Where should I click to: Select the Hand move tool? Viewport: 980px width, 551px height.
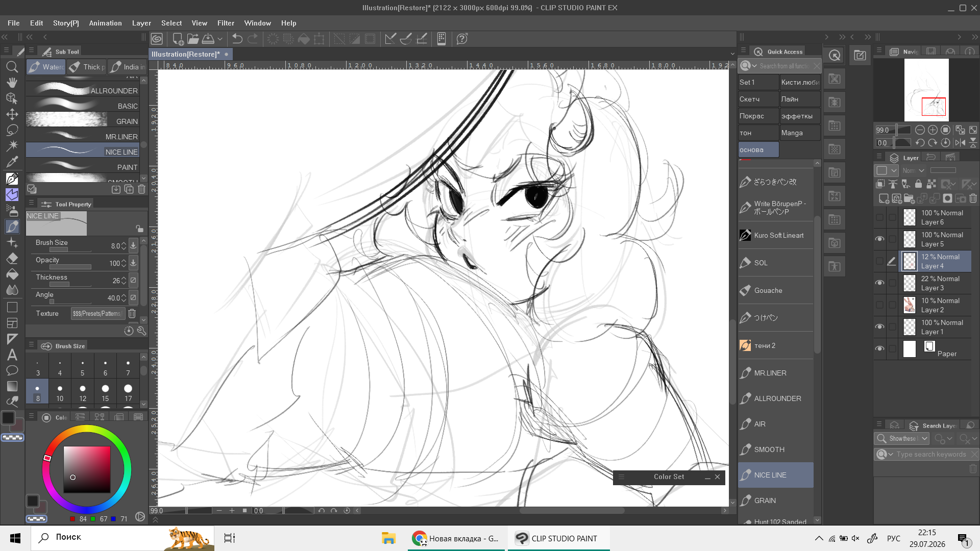pyautogui.click(x=12, y=83)
